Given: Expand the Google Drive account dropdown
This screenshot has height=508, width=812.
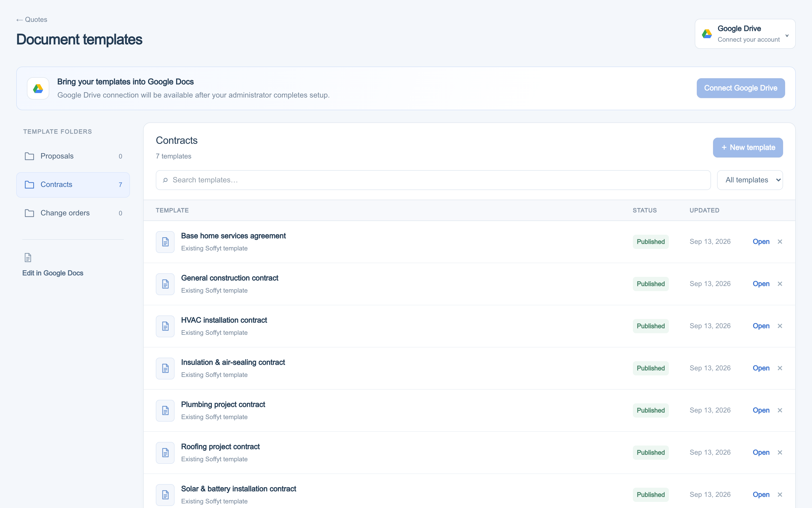Looking at the screenshot, I should [x=745, y=34].
